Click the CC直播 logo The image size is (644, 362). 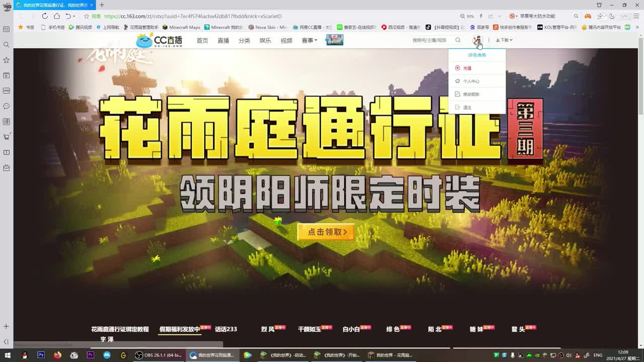click(x=159, y=40)
